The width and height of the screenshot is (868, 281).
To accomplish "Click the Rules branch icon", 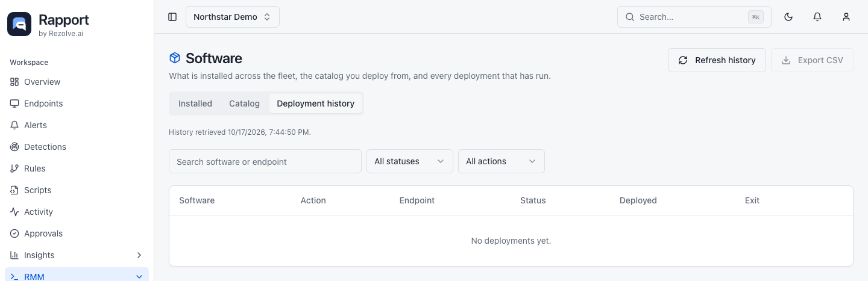I will click(14, 168).
